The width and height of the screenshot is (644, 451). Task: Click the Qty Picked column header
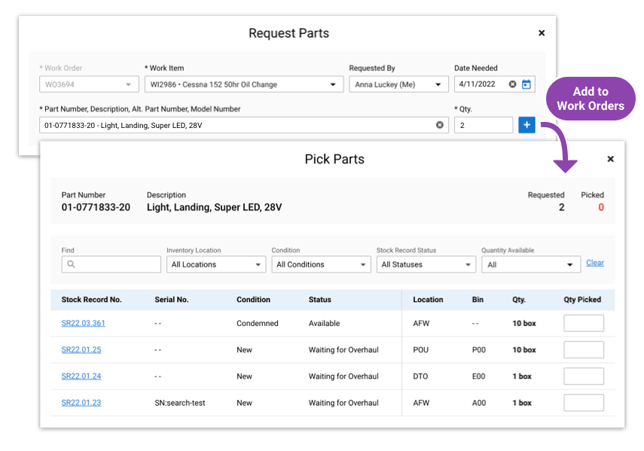[x=582, y=299]
